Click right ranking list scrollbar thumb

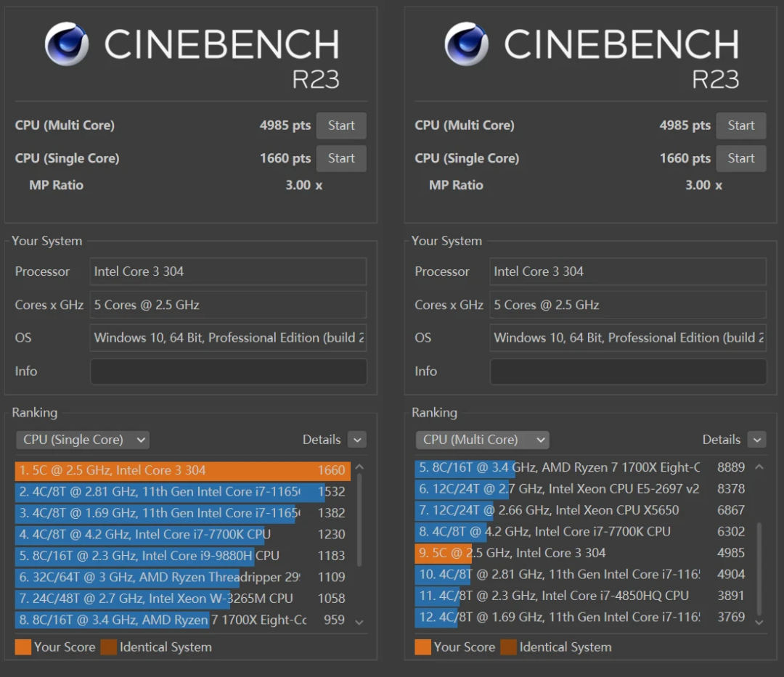759,569
